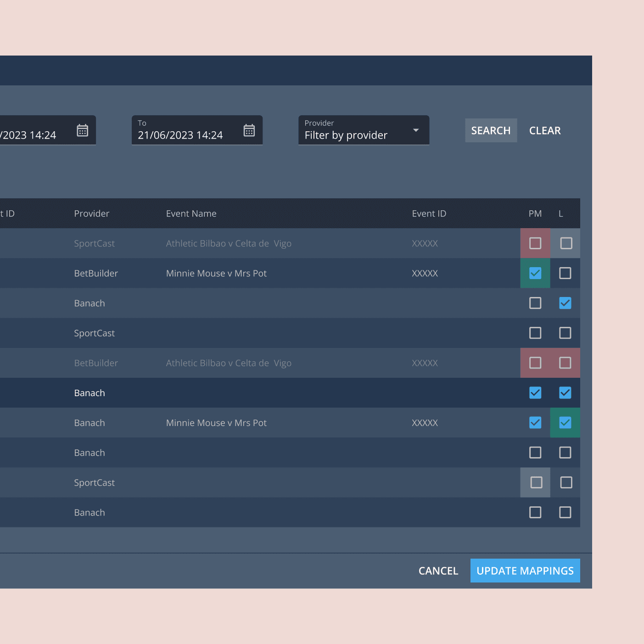
Task: Click the L column header
Action: click(x=560, y=213)
